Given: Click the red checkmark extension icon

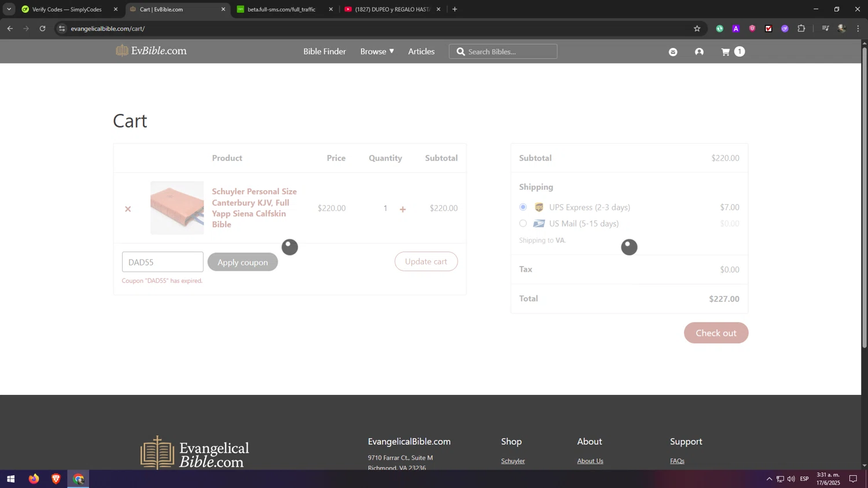Looking at the screenshot, I should coord(768,28).
